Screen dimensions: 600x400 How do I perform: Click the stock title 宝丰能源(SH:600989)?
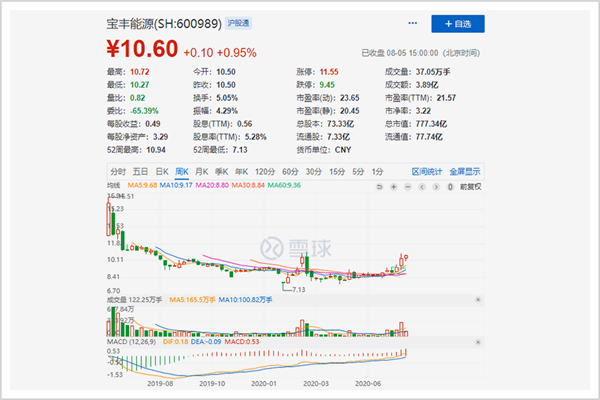point(164,24)
